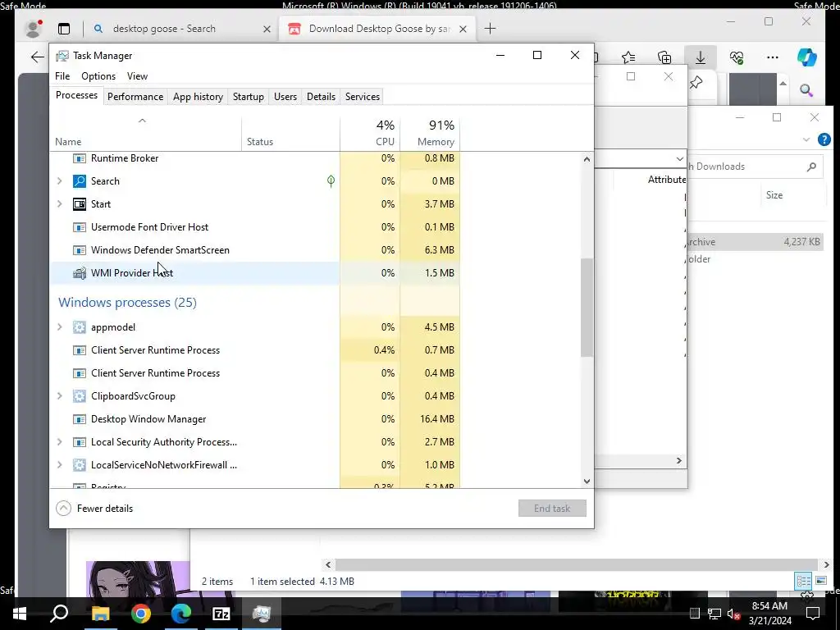Click the End task button

point(552,509)
